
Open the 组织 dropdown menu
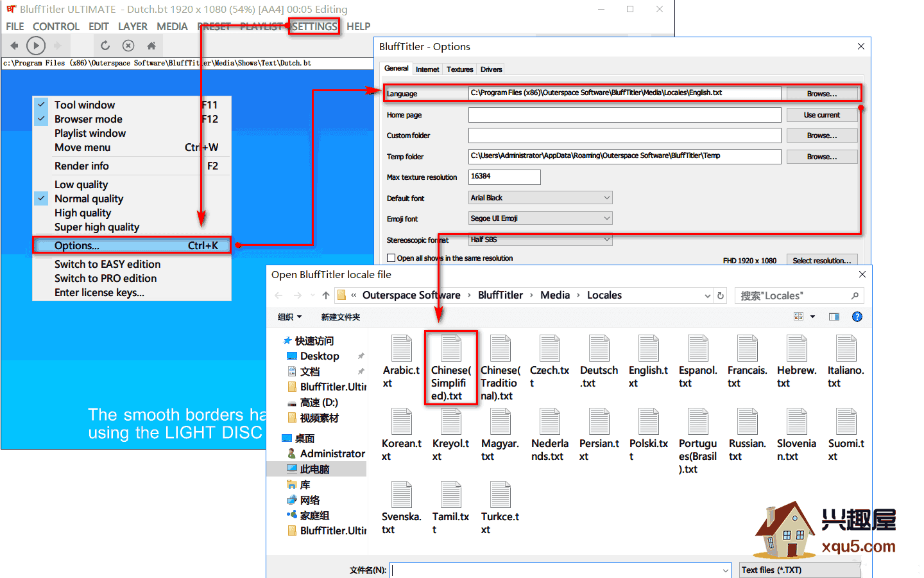coord(289,317)
